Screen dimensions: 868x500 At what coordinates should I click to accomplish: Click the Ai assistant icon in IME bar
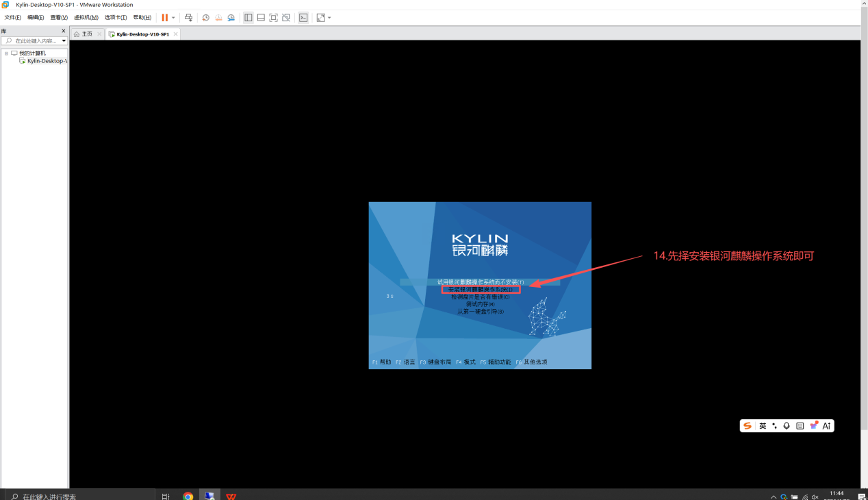pyautogui.click(x=827, y=426)
